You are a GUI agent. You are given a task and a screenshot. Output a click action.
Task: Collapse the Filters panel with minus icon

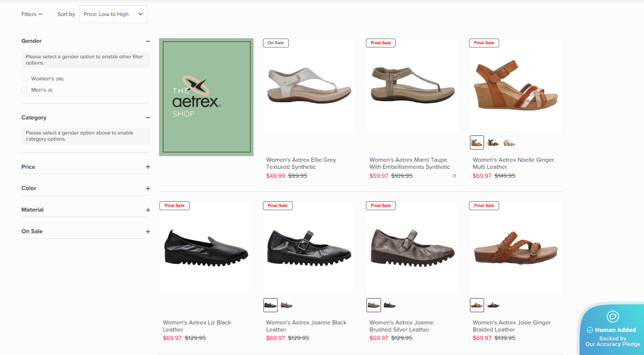click(x=32, y=14)
